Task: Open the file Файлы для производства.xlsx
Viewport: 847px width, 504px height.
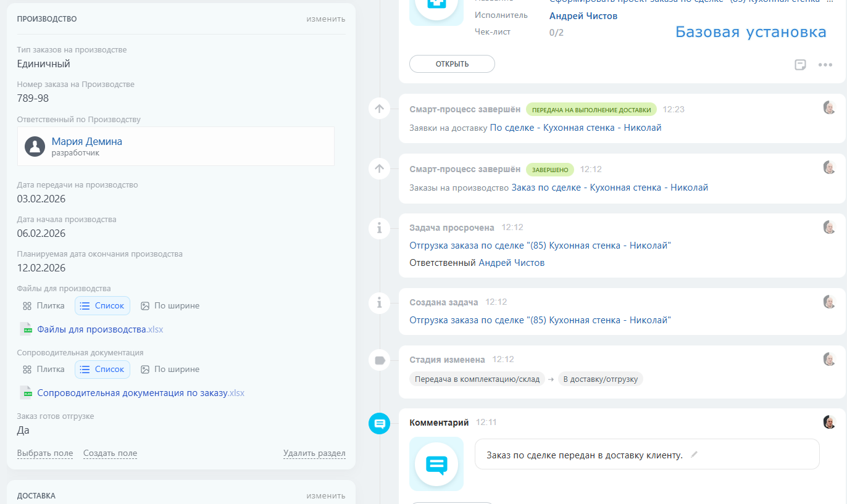Action: point(100,329)
